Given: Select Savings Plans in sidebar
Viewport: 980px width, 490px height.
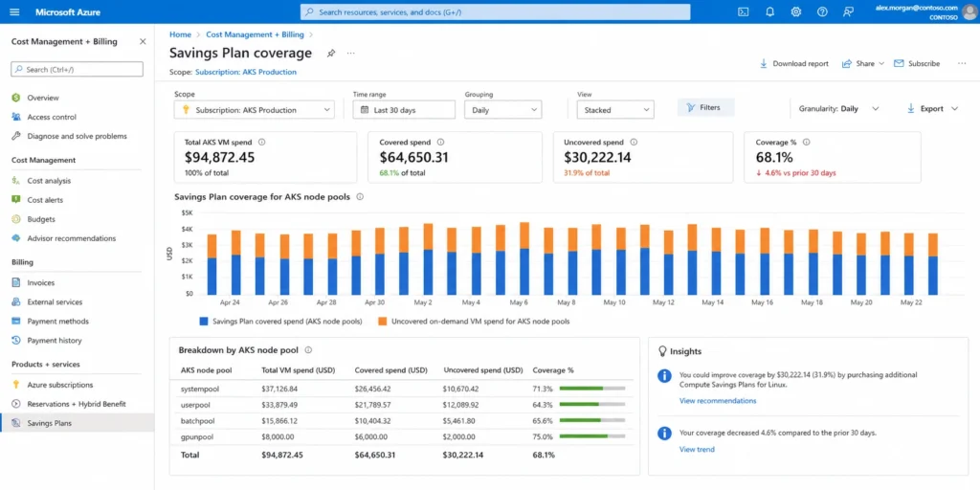Looking at the screenshot, I should pyautogui.click(x=77, y=423).
